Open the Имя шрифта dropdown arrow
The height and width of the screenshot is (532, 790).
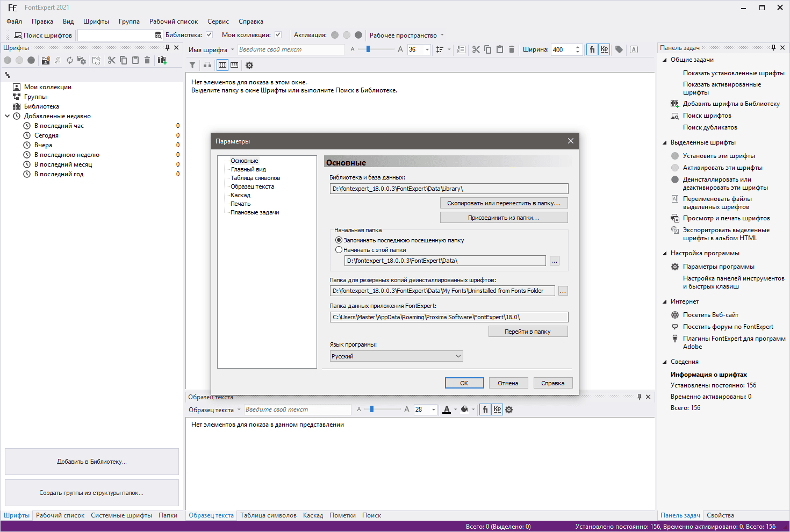point(233,49)
